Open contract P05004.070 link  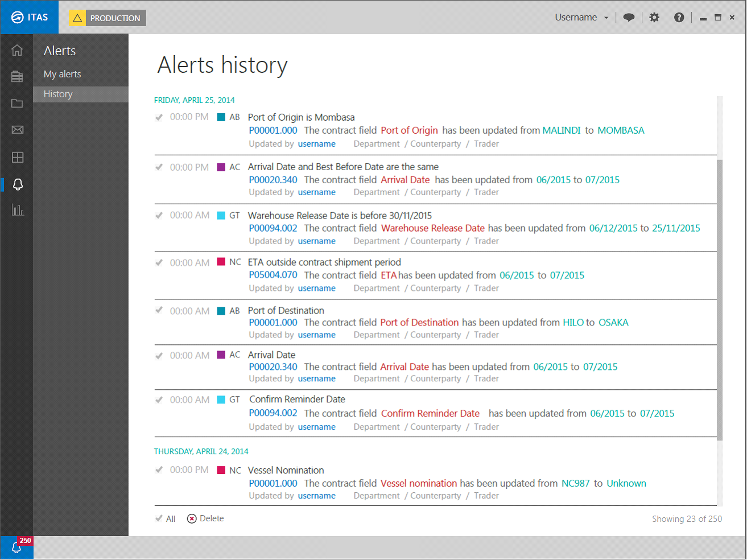click(273, 275)
